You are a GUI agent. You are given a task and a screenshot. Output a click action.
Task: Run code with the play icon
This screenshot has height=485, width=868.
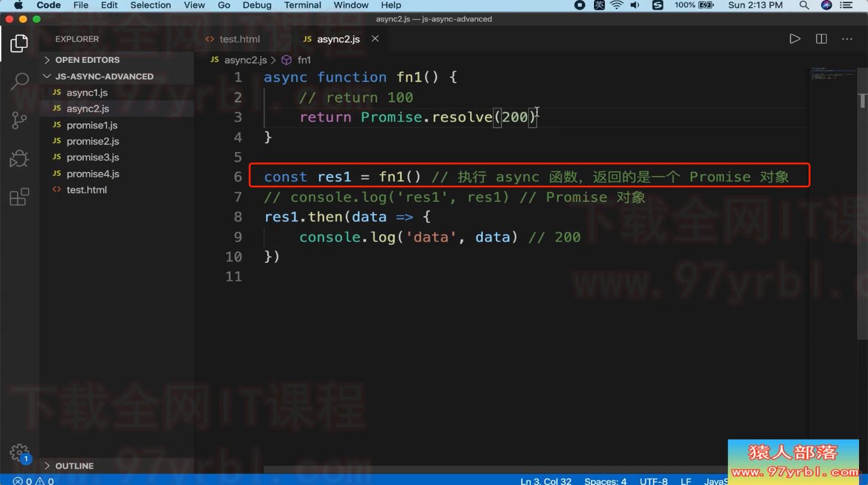tap(795, 39)
